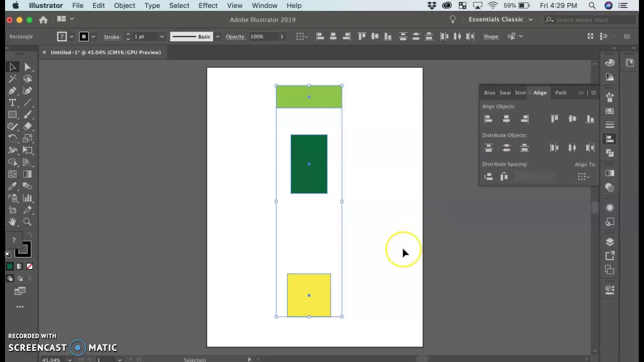Open the stroke weight dropdown
Viewport: 644px width, 362px height.
(162, 37)
